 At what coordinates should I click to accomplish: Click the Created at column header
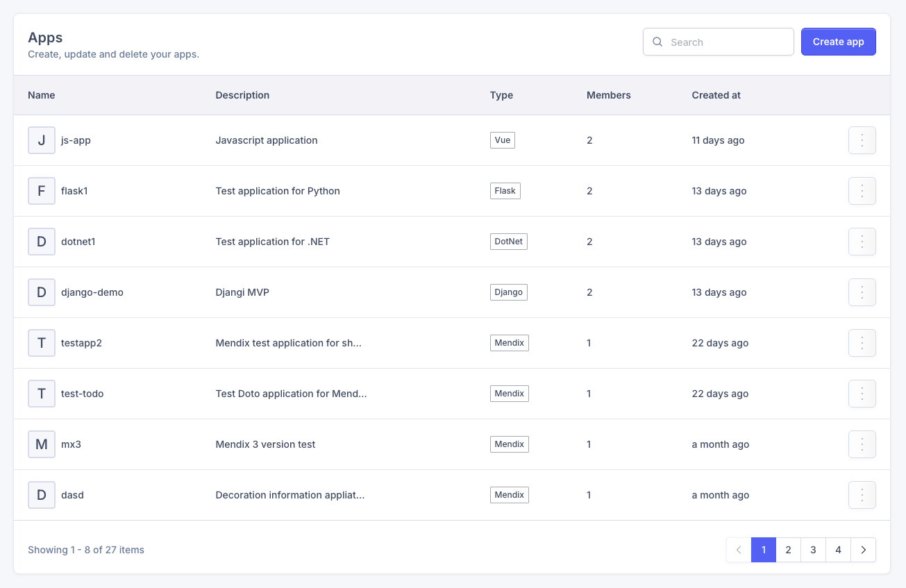click(x=716, y=95)
